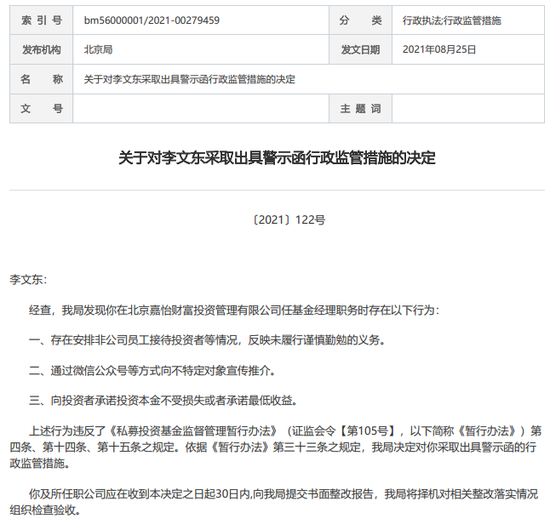This screenshot has width=550, height=524.
Task: Click the bold page heading 关于对李文东采取出具警示函
Action: tap(277, 158)
